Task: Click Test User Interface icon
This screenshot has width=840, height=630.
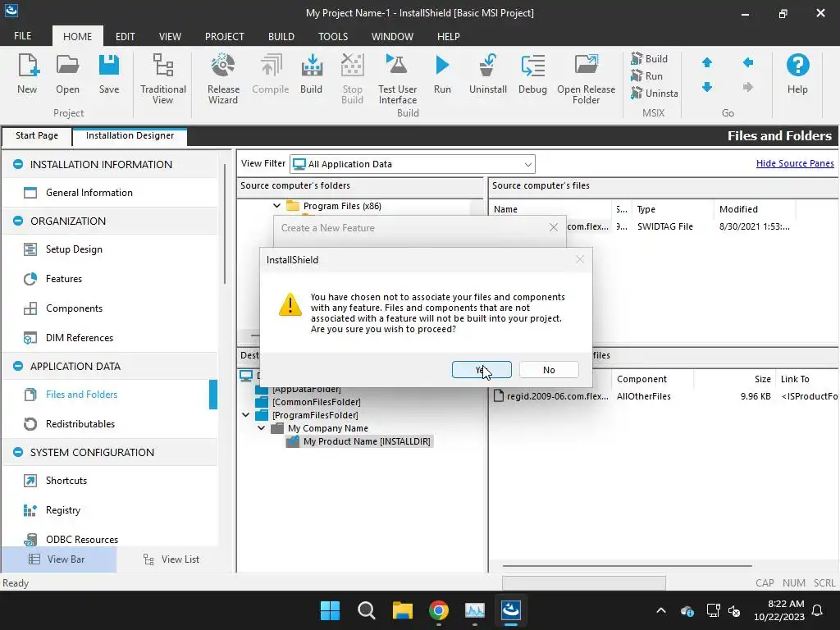Action: point(398,79)
